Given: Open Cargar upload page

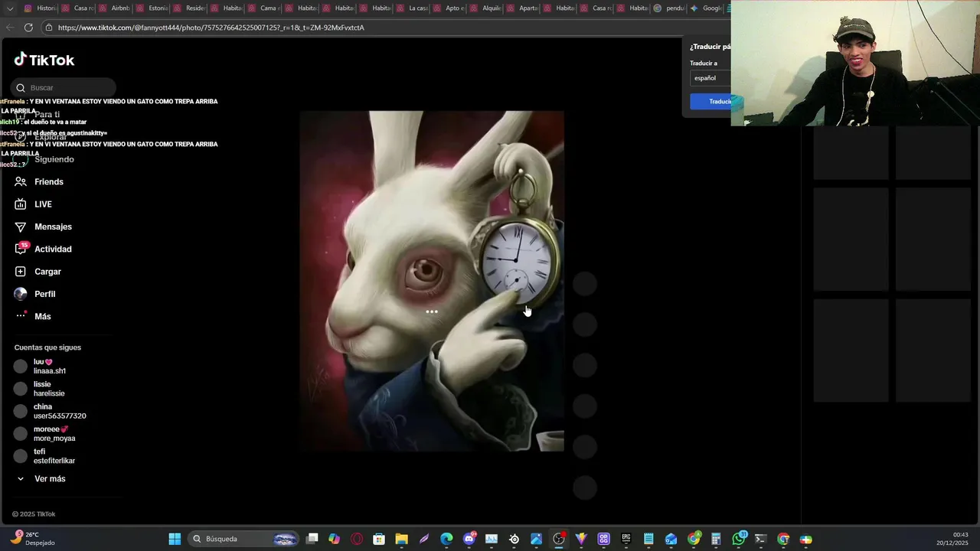Looking at the screenshot, I should point(47,272).
